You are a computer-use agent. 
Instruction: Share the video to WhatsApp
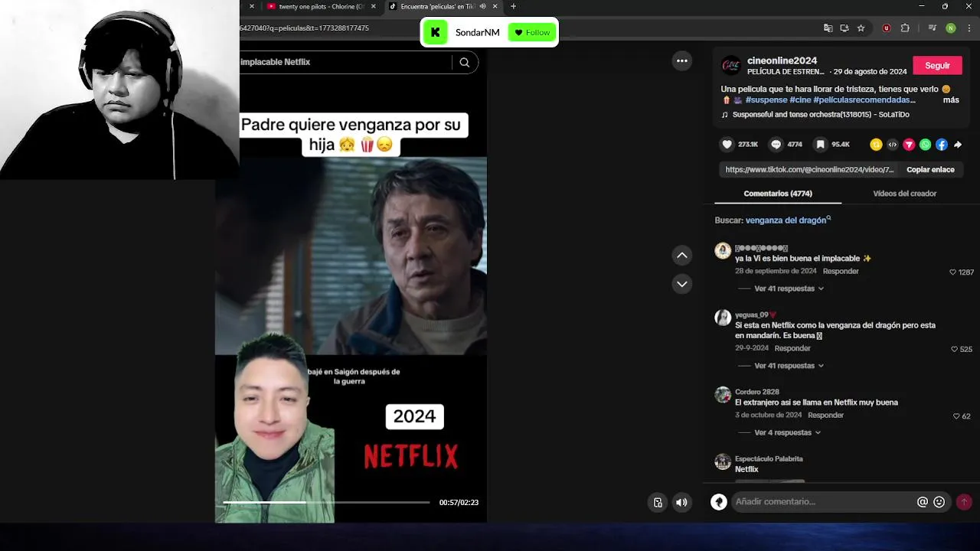point(925,145)
